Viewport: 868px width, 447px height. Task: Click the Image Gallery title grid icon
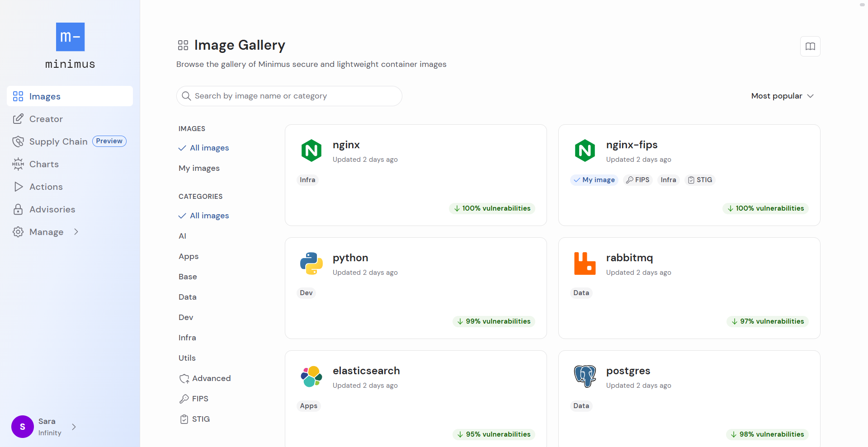click(x=183, y=45)
